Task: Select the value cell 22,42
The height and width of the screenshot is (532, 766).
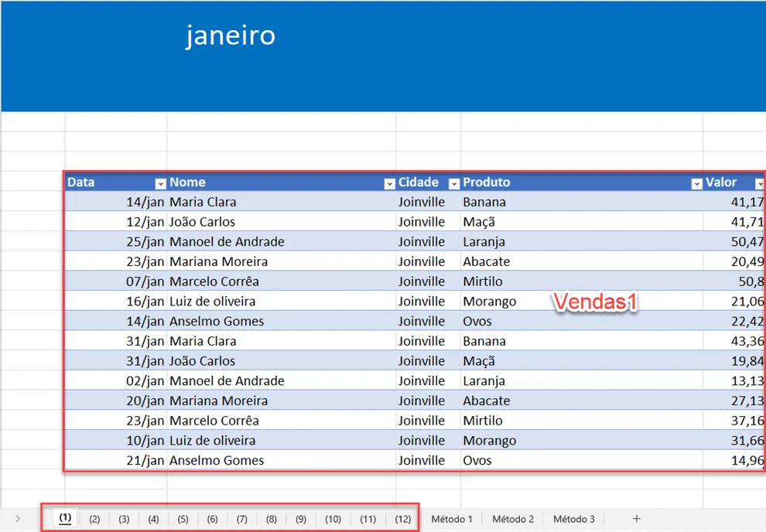Action: [x=734, y=321]
